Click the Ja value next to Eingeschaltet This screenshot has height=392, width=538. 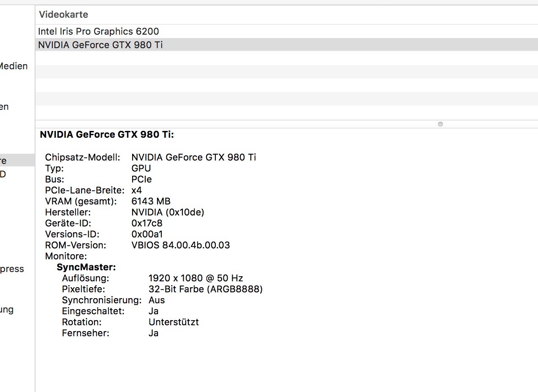(x=154, y=311)
